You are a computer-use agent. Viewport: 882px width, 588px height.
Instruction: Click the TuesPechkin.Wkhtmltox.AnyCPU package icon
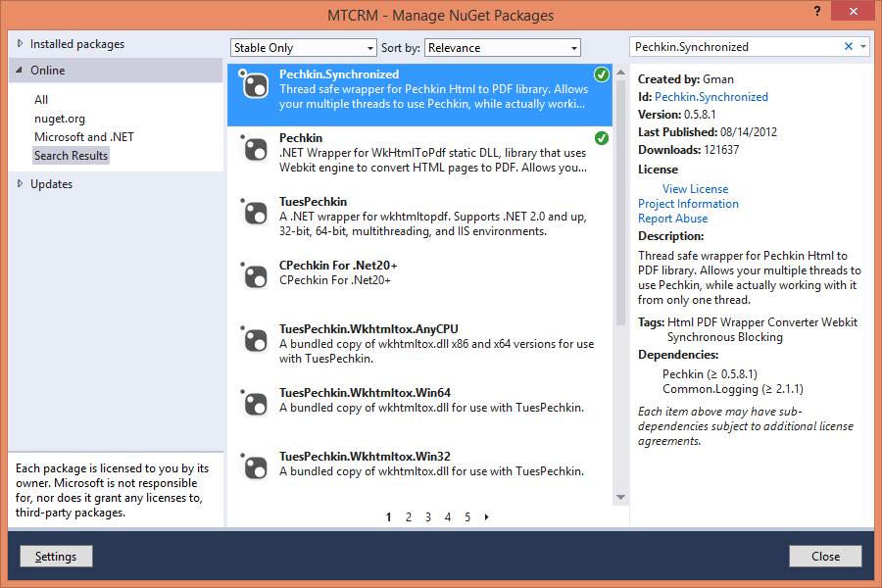coord(254,339)
